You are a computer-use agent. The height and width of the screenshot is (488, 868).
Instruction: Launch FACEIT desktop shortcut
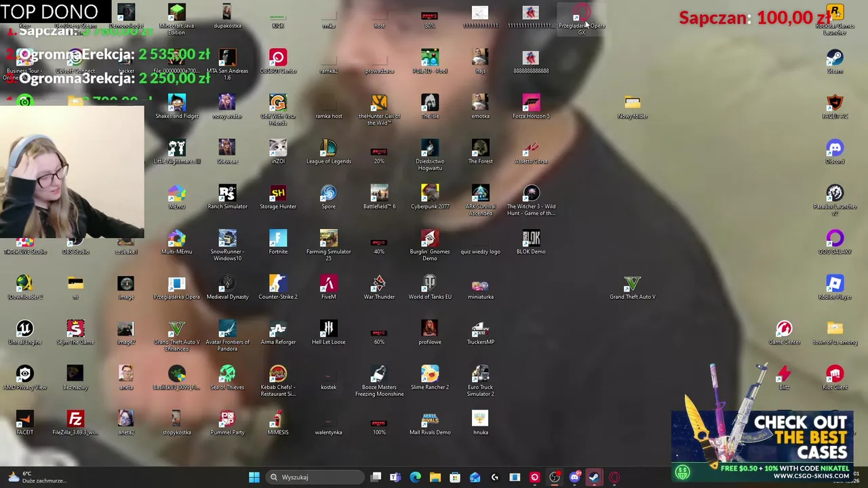coord(24,424)
